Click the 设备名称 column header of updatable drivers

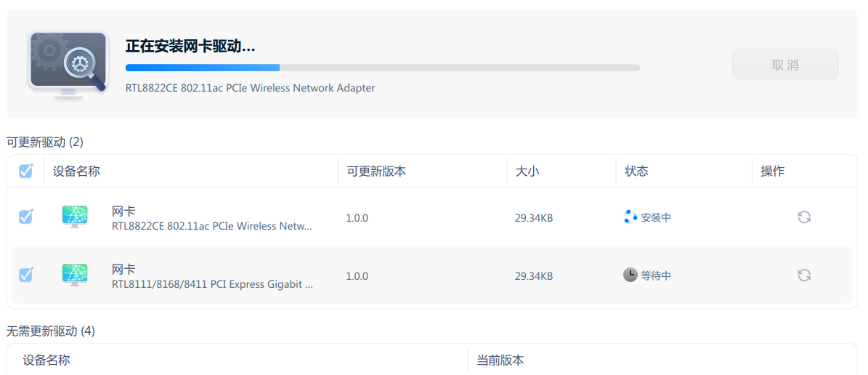76,172
